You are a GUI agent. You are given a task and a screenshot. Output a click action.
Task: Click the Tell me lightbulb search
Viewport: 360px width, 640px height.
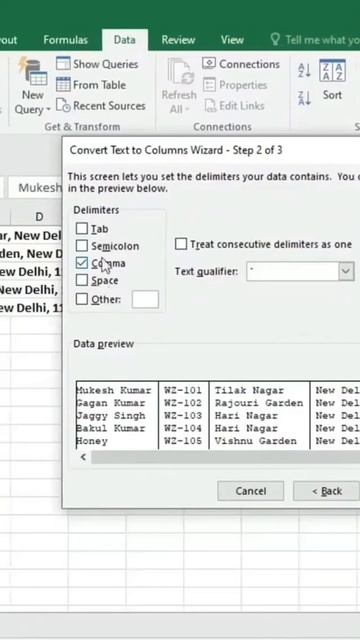click(x=314, y=40)
